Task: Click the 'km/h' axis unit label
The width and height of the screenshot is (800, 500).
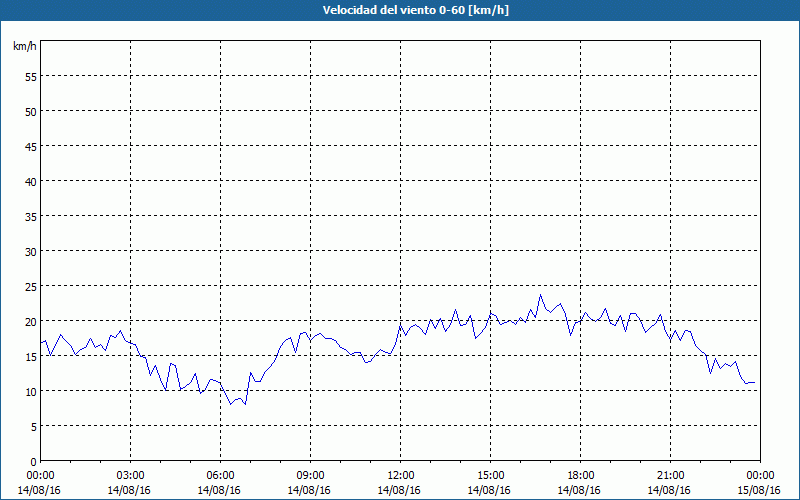Action: click(24, 46)
